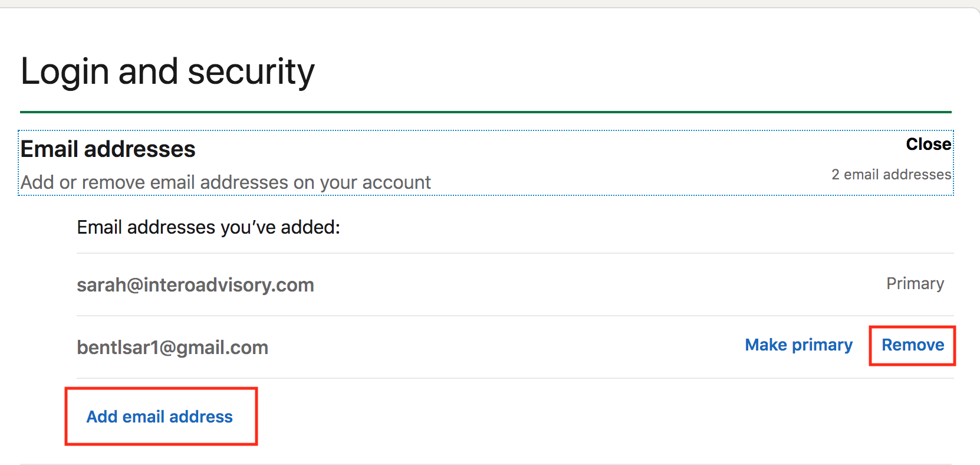
Task: Make bentlsar1@gmail.com the primary email
Action: pos(798,345)
